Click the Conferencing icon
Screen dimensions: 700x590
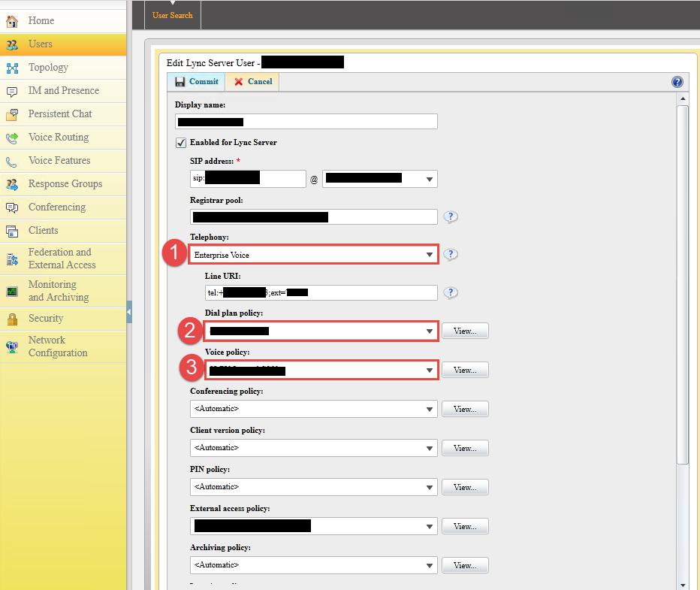[12, 207]
